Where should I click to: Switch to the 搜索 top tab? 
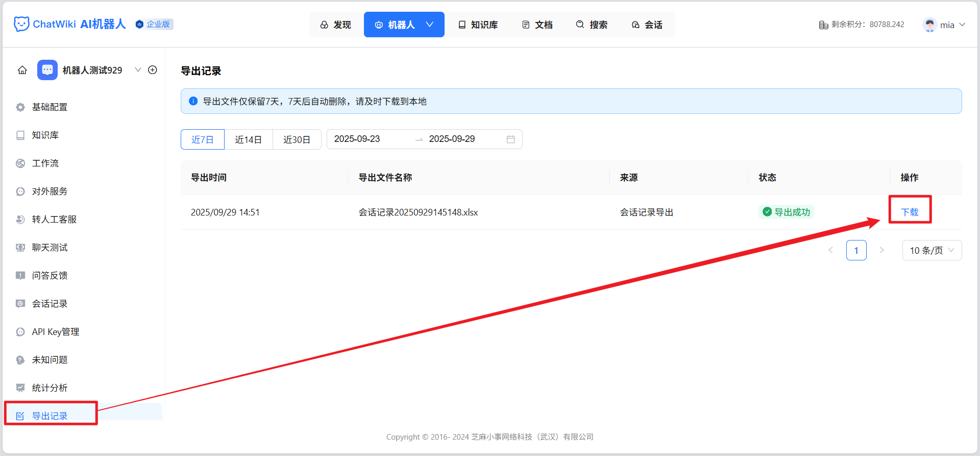point(592,25)
